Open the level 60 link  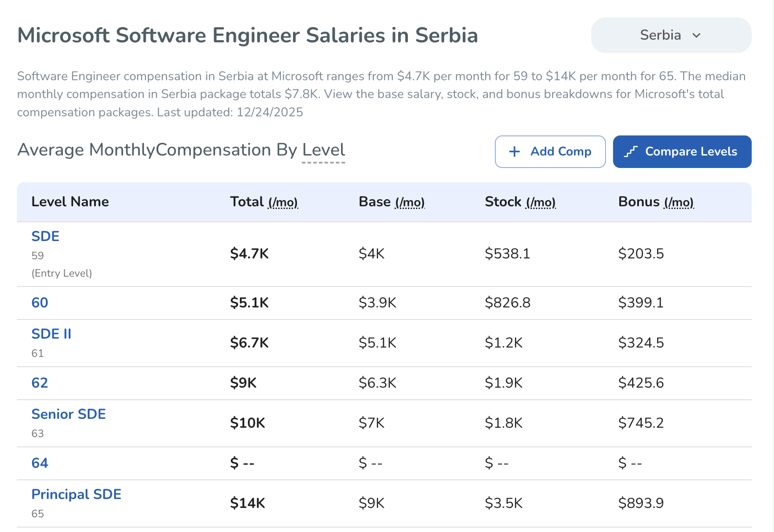tap(40, 303)
